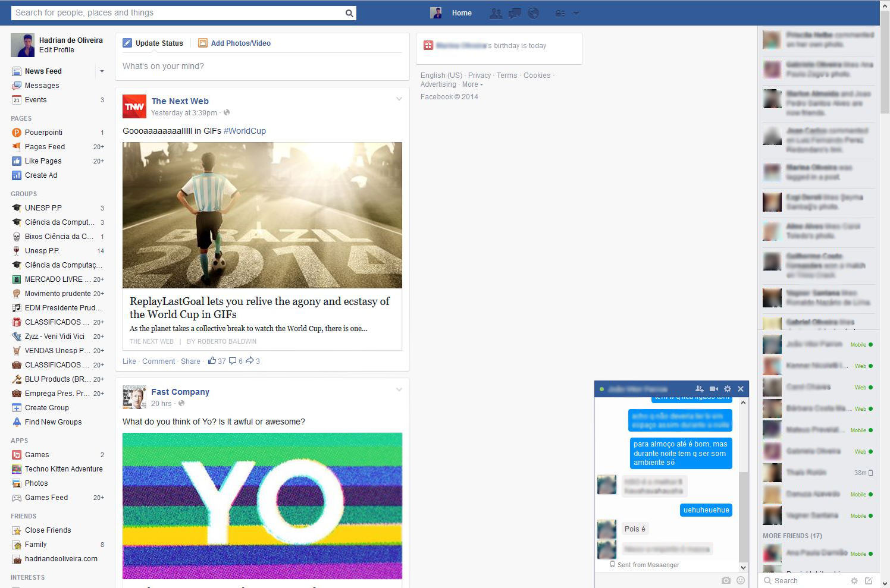Open messages icon in top bar

515,13
